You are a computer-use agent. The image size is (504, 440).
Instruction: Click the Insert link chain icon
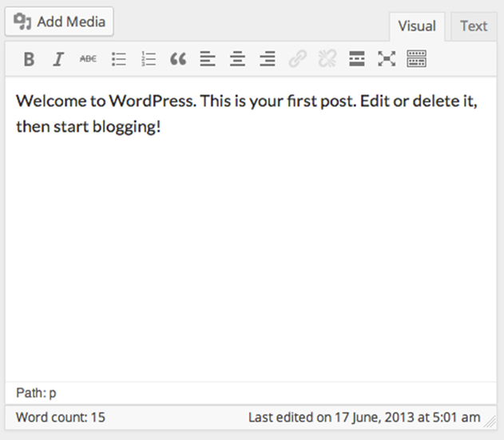coord(297,59)
